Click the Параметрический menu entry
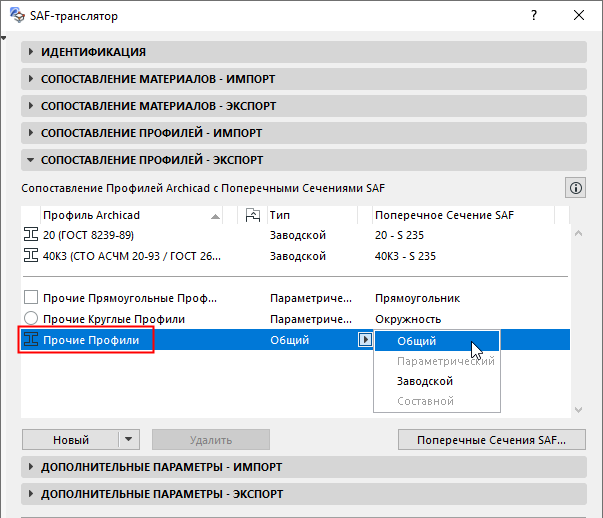This screenshot has height=518, width=603. (x=436, y=361)
